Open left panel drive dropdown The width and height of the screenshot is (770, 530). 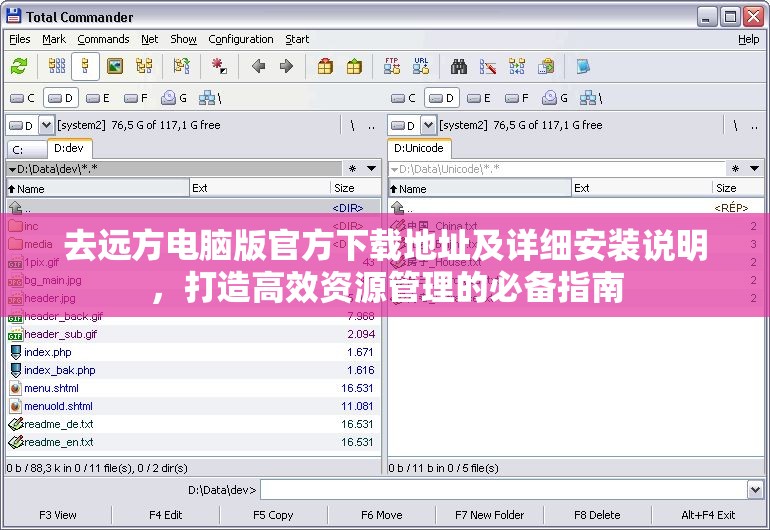pyautogui.click(x=46, y=125)
